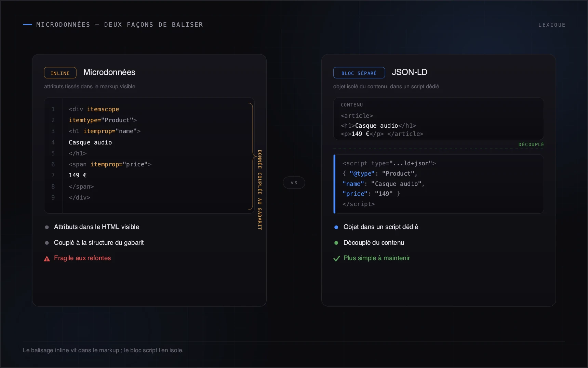Click the blue dash before the MICRODONNÉES title
The width and height of the screenshot is (588, 368).
27,25
